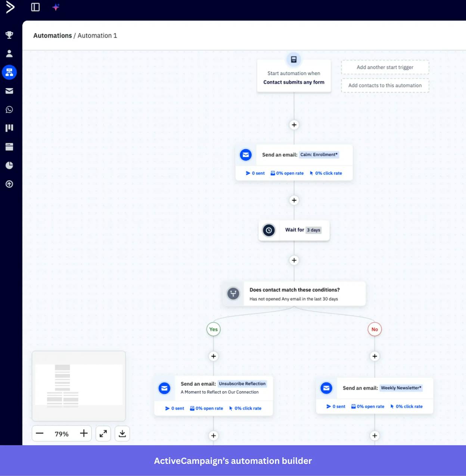Click the branch condition icon
This screenshot has width=466, height=476.
233,294
